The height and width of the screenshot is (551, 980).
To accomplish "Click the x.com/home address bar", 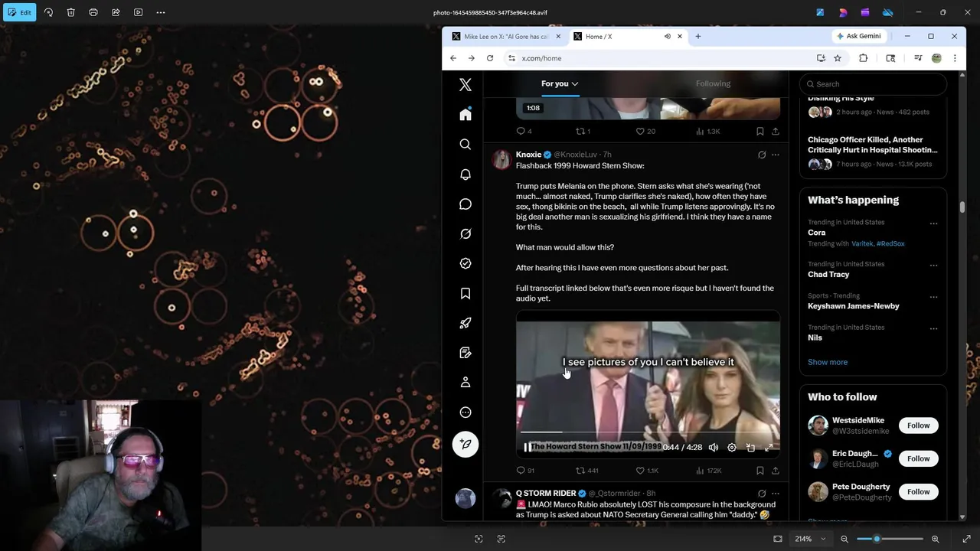I will [658, 58].
